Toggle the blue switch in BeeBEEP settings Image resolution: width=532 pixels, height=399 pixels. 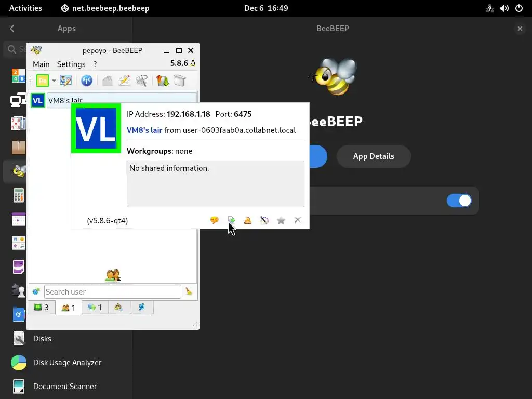coord(459,201)
